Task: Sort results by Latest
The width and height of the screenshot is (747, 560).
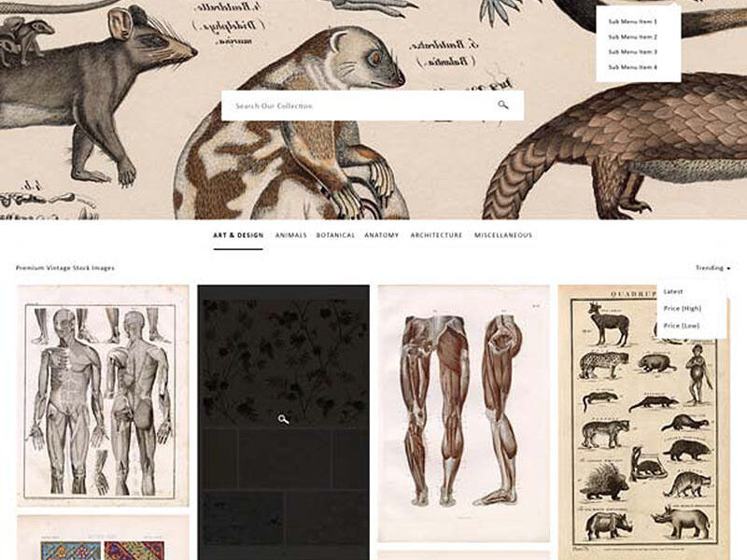Action: [x=672, y=290]
